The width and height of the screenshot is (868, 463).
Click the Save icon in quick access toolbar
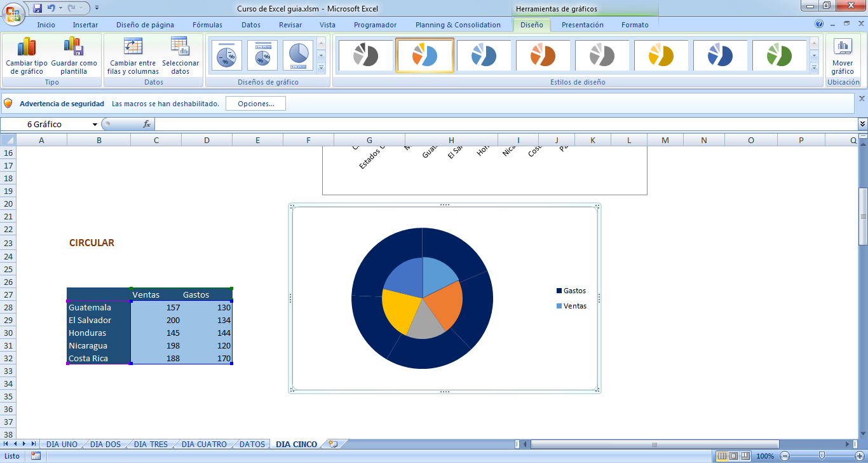click(37, 8)
